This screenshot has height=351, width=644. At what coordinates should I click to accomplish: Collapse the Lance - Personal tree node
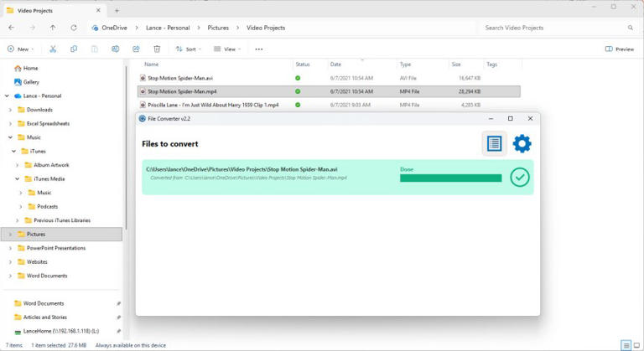pos(7,95)
